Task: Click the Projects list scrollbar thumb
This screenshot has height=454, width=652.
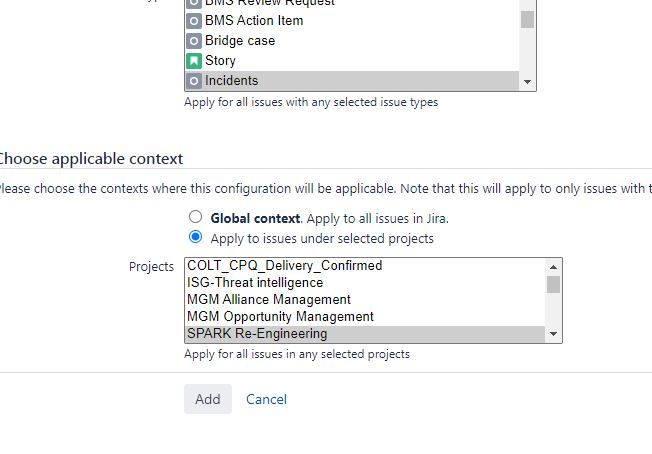Action: pyautogui.click(x=553, y=284)
